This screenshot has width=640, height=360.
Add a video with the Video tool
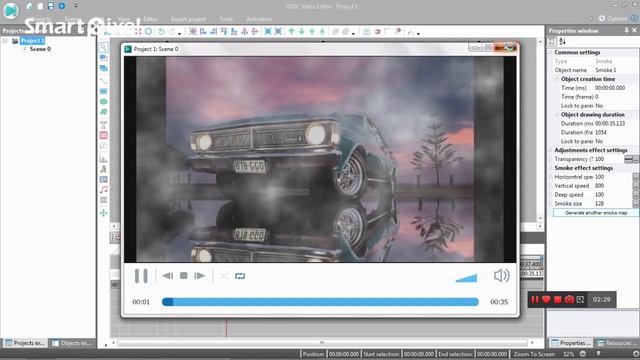click(x=103, y=179)
